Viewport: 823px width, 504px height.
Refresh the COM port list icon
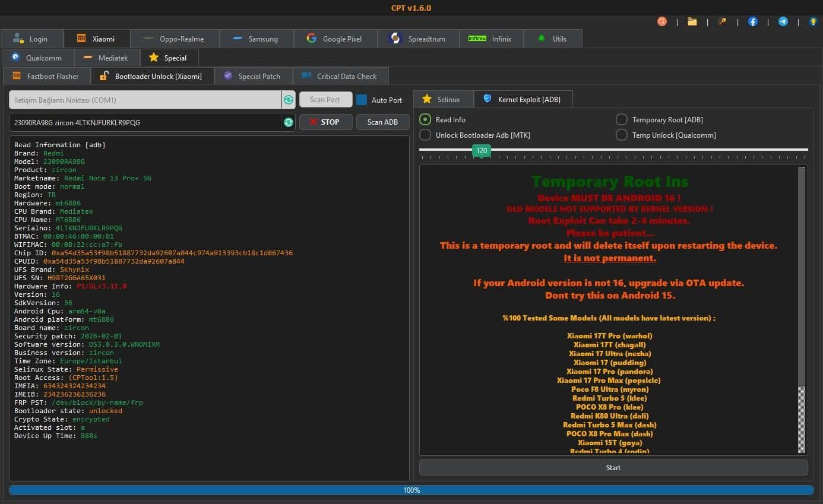point(289,100)
